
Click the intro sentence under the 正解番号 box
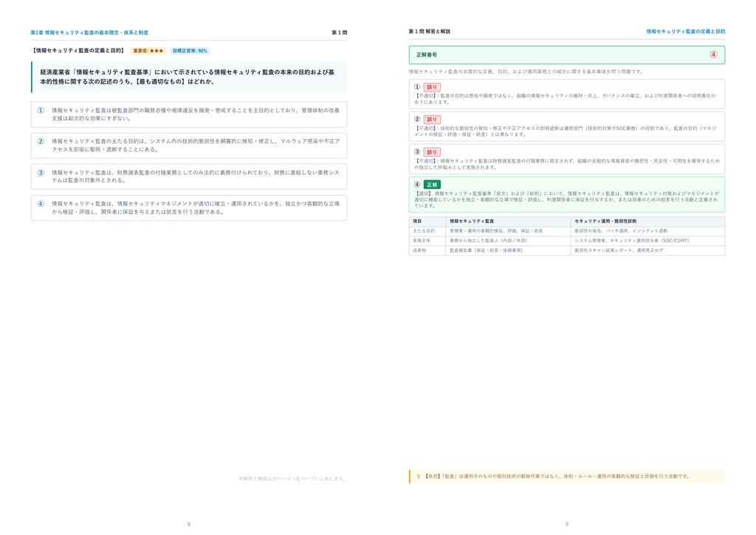[526, 72]
